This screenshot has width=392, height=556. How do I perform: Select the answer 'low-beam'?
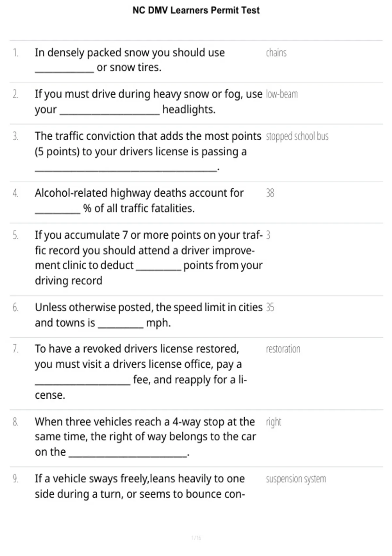[x=282, y=94]
